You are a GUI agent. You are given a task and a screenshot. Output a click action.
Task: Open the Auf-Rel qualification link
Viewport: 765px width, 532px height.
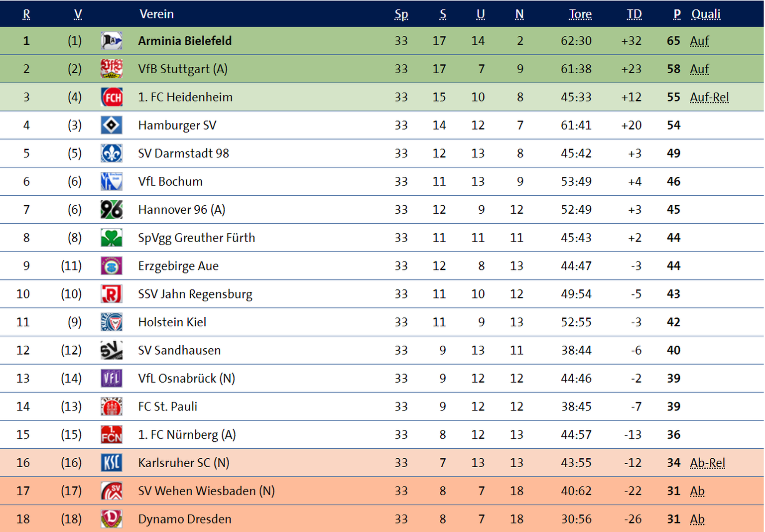(x=709, y=97)
